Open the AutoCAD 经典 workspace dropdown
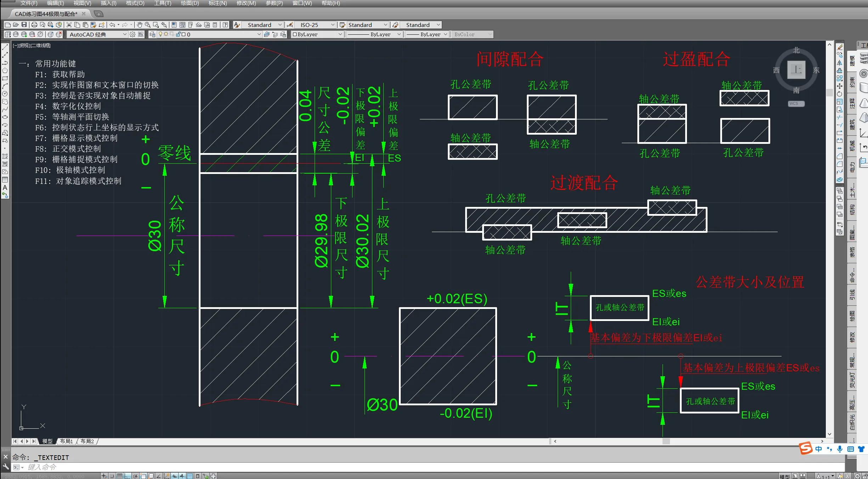 click(x=124, y=34)
